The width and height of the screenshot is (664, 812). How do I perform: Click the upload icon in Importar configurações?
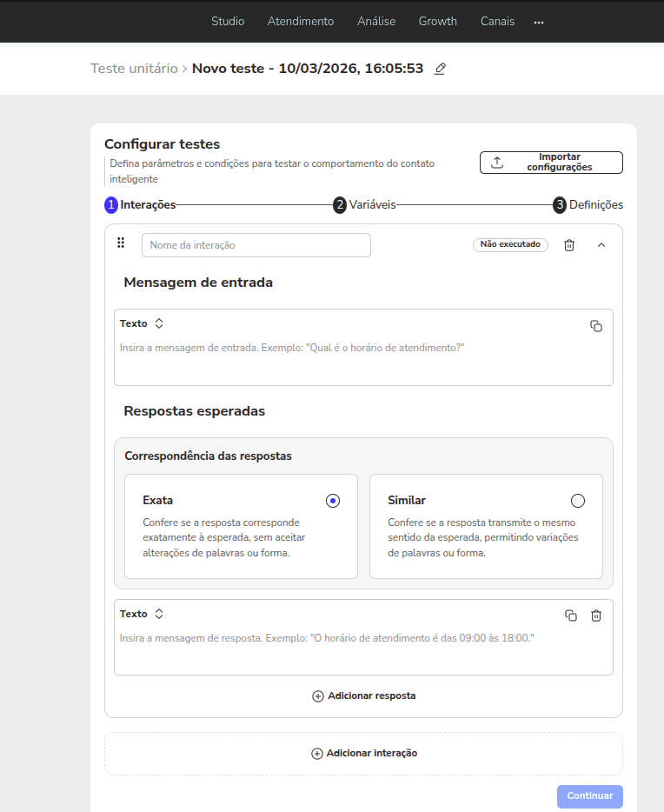pyautogui.click(x=497, y=163)
